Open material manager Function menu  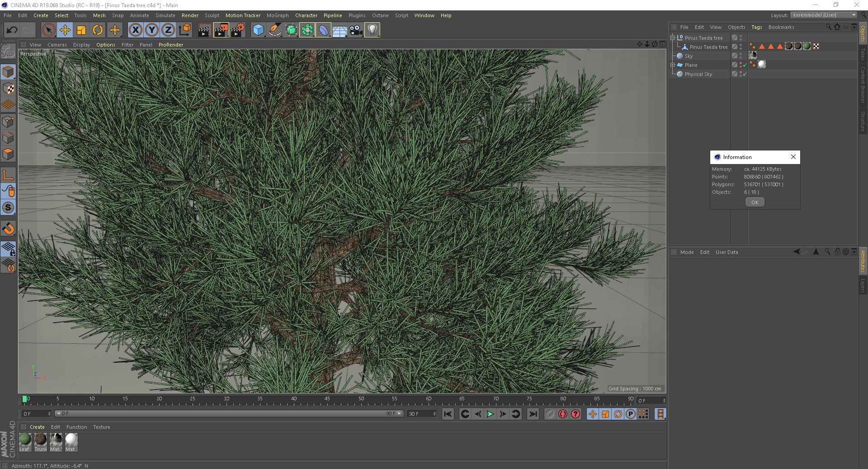[x=76, y=427]
